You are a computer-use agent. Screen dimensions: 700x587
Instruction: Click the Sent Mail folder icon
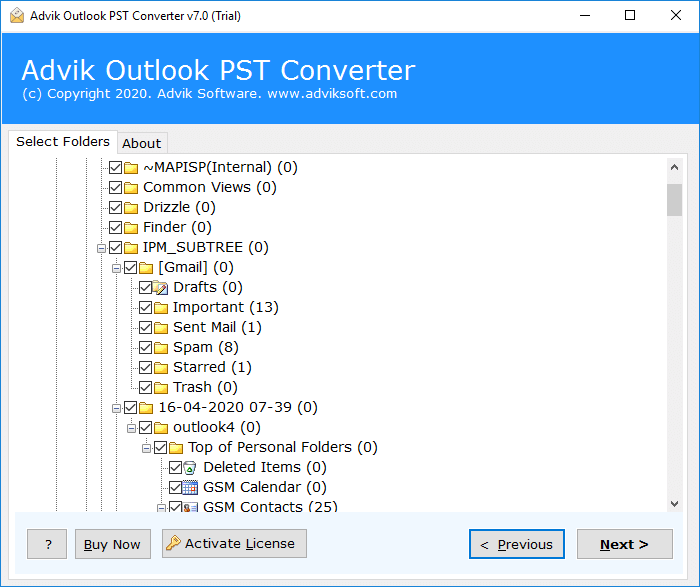click(x=161, y=328)
